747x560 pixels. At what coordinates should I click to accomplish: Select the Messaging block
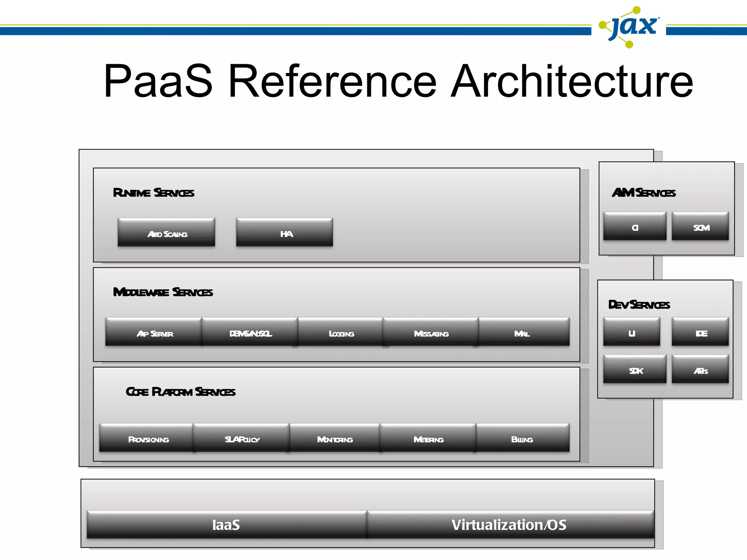point(431,332)
